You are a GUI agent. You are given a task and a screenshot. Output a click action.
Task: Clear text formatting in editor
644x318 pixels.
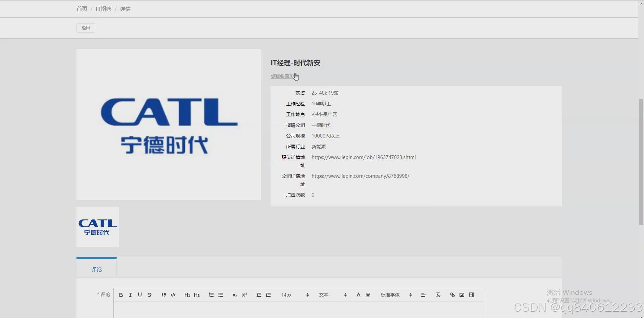tap(438, 295)
